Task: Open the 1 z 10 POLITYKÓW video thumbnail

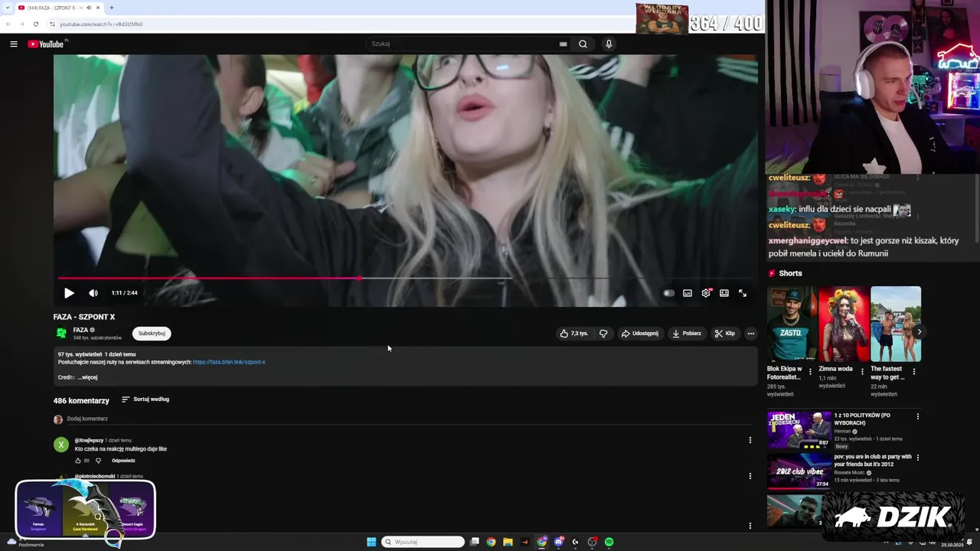Action: click(799, 430)
